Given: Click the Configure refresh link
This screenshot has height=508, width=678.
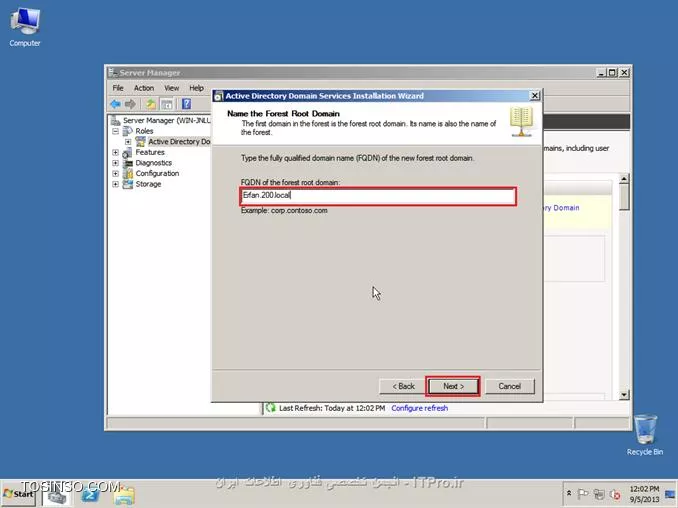Looking at the screenshot, I should click(419, 408).
